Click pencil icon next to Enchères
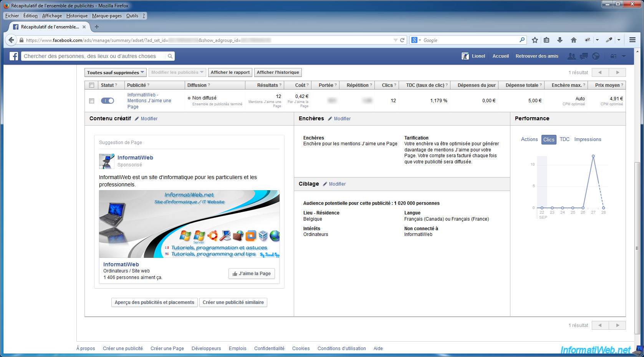The height and width of the screenshot is (357, 644). 330,119
